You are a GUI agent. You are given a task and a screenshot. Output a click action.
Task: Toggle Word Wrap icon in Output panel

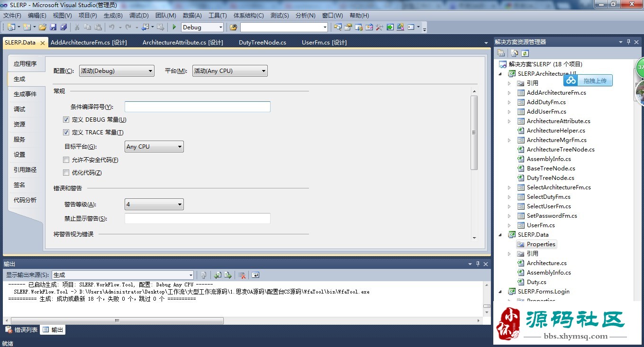(255, 275)
